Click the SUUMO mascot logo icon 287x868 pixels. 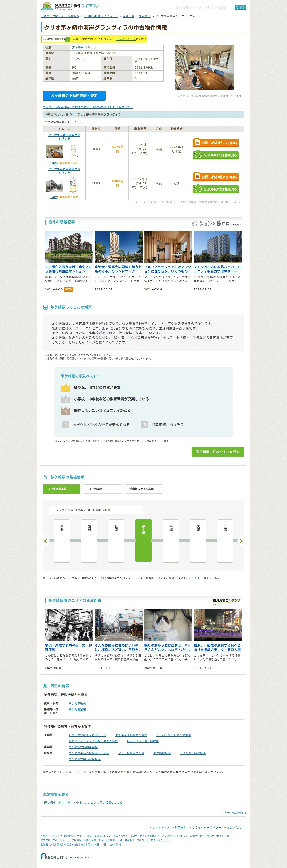click(x=46, y=6)
